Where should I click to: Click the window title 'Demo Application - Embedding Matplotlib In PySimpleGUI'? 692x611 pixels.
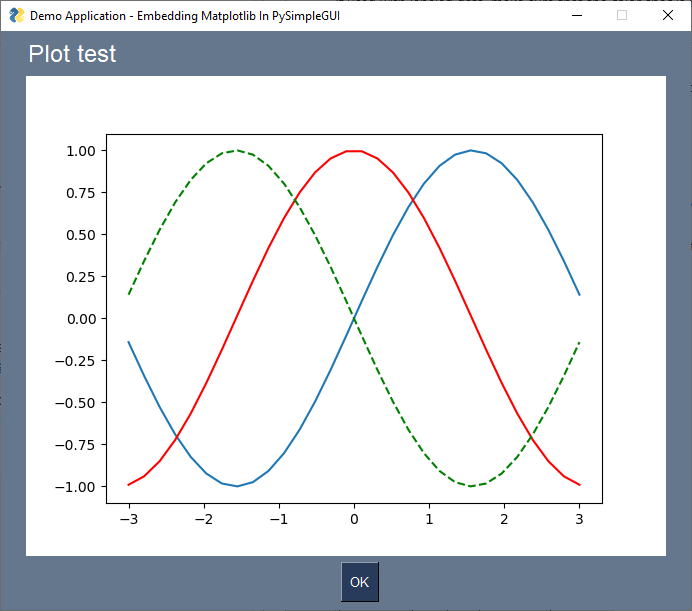pos(185,16)
